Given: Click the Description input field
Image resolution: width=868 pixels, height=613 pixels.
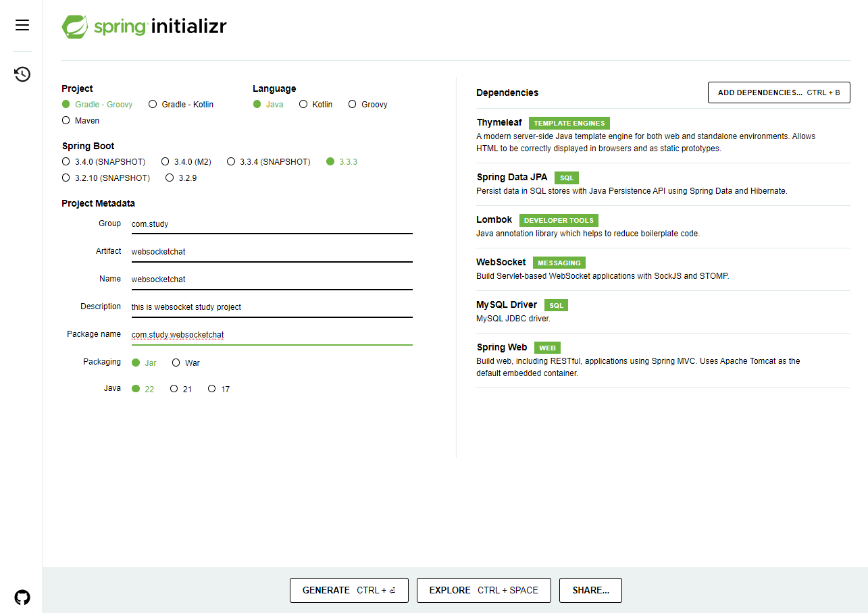Looking at the screenshot, I should 272,307.
